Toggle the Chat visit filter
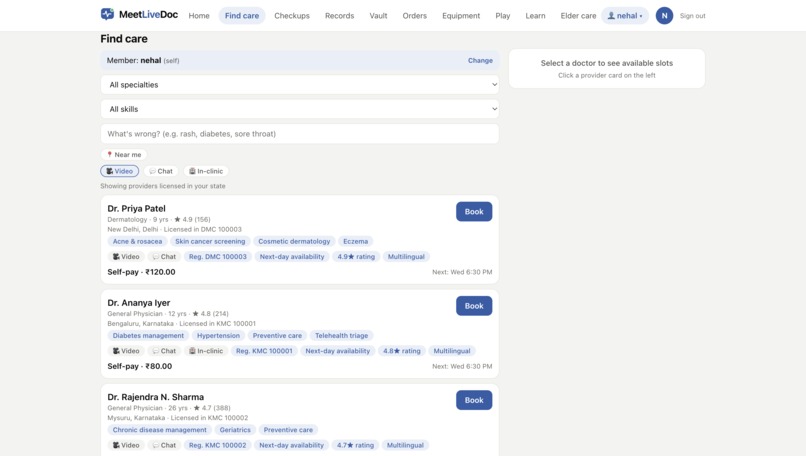 tap(161, 171)
